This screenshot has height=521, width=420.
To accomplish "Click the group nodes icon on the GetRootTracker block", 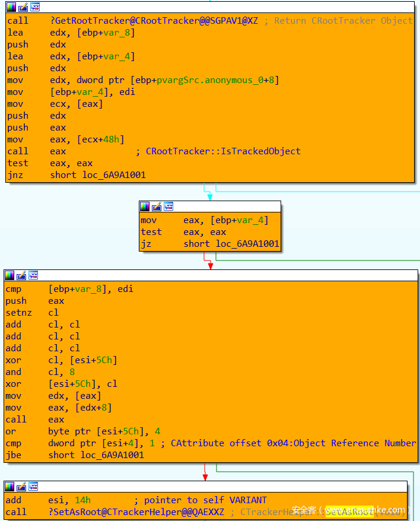I will pos(35,7).
